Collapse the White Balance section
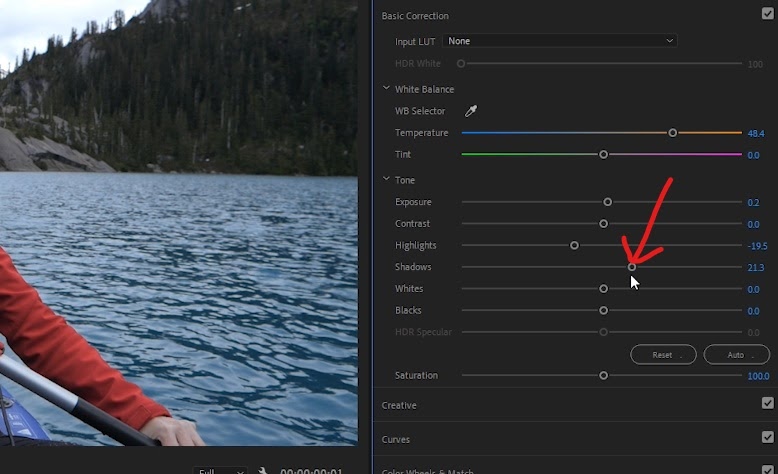Screen dimensions: 778x474 pos(386,88)
